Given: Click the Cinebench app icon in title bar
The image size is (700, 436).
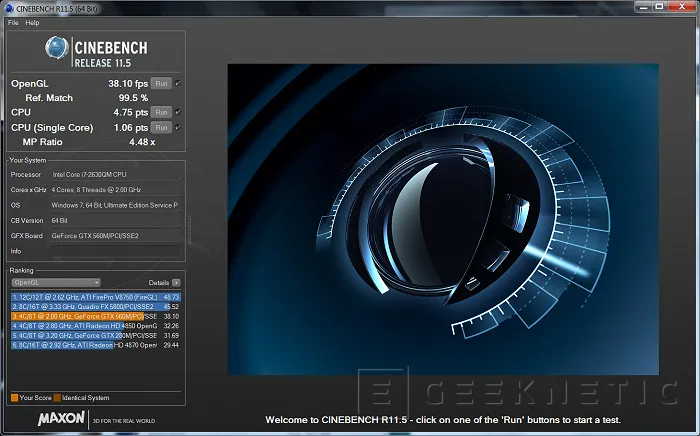Looking at the screenshot, I should click(9, 8).
